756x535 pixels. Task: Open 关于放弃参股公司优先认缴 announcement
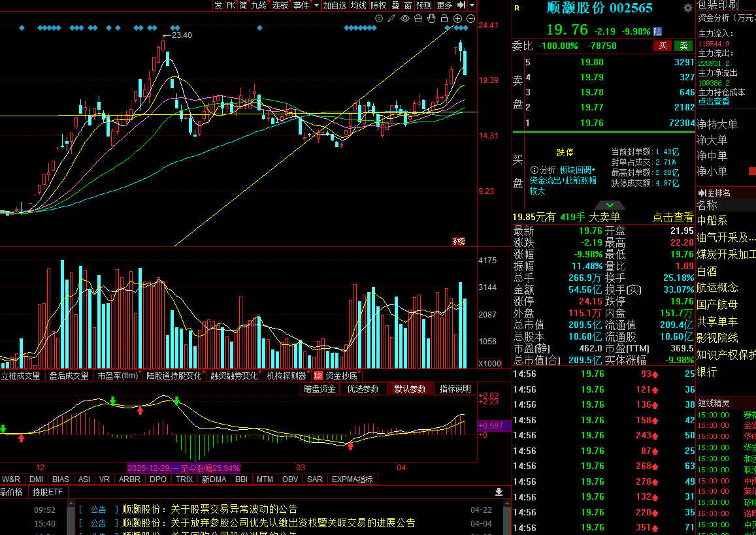click(269, 523)
